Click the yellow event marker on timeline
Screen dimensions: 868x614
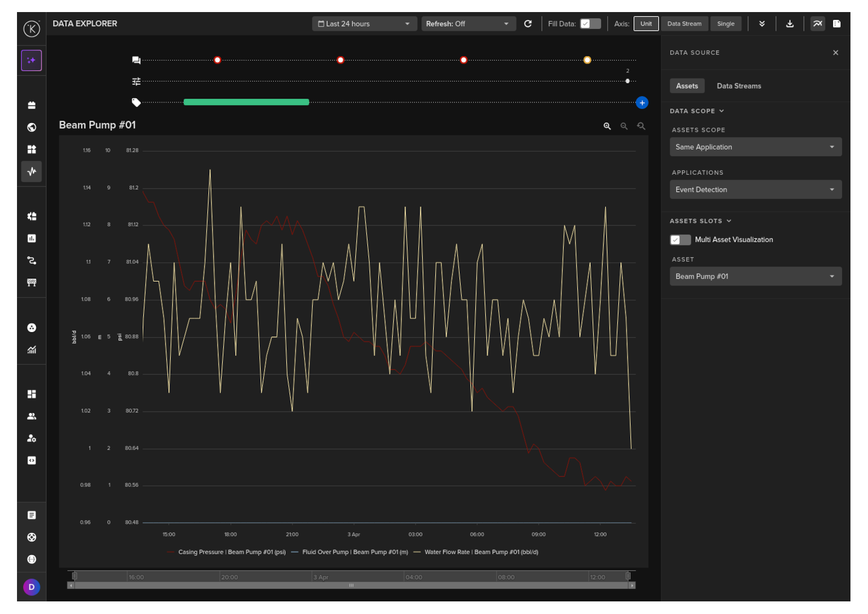tap(587, 60)
